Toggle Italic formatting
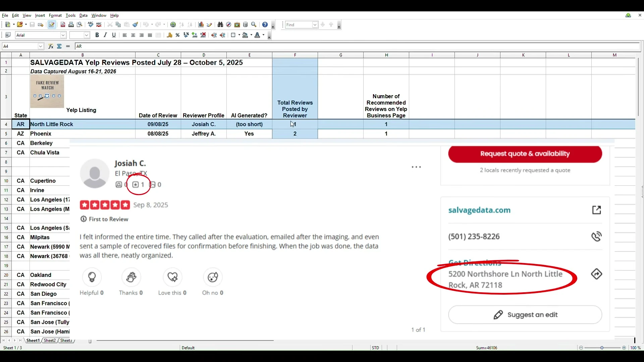The image size is (644, 362). pyautogui.click(x=105, y=35)
